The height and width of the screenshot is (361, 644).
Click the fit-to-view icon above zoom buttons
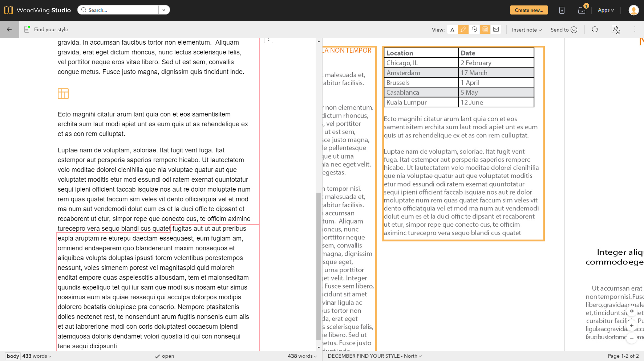632,311
